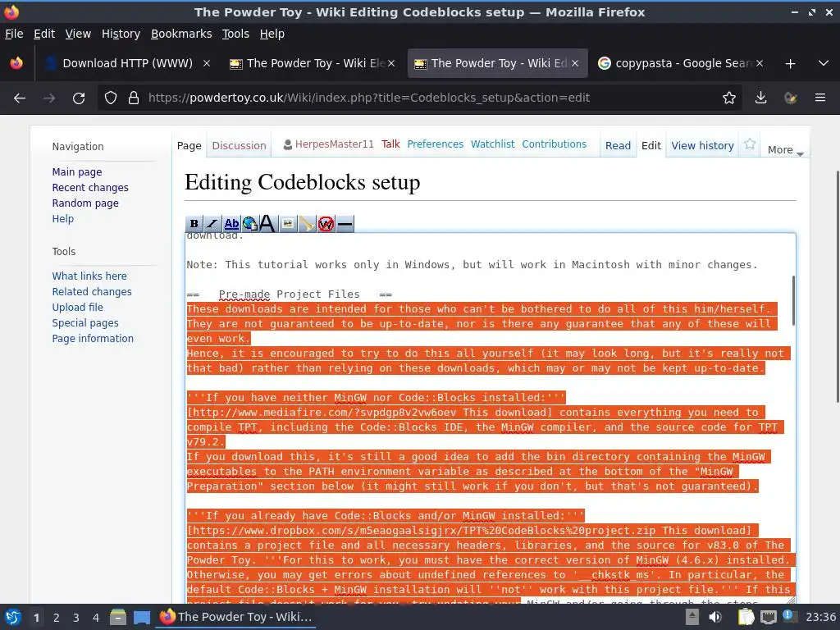Open the Read tab

point(618,146)
